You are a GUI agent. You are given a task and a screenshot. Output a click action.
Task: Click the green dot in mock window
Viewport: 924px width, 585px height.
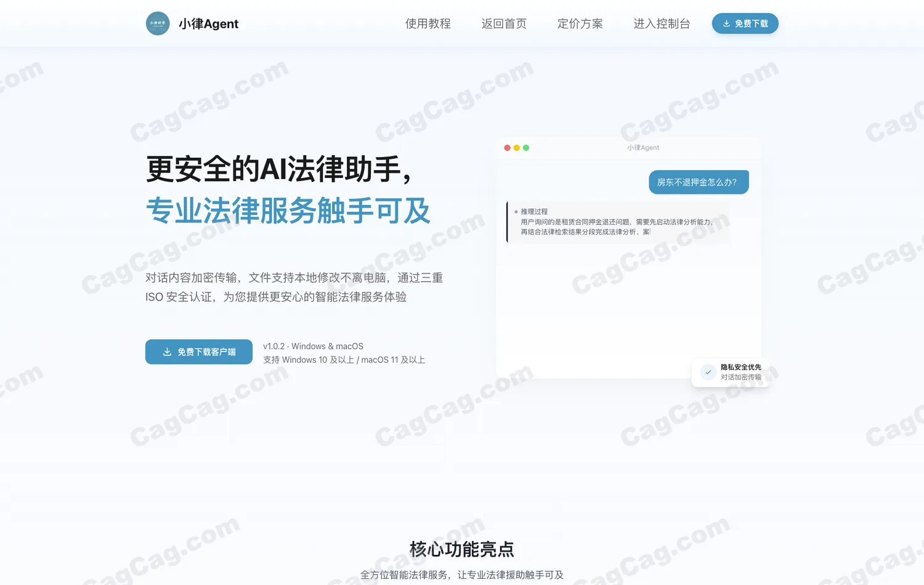pos(526,148)
